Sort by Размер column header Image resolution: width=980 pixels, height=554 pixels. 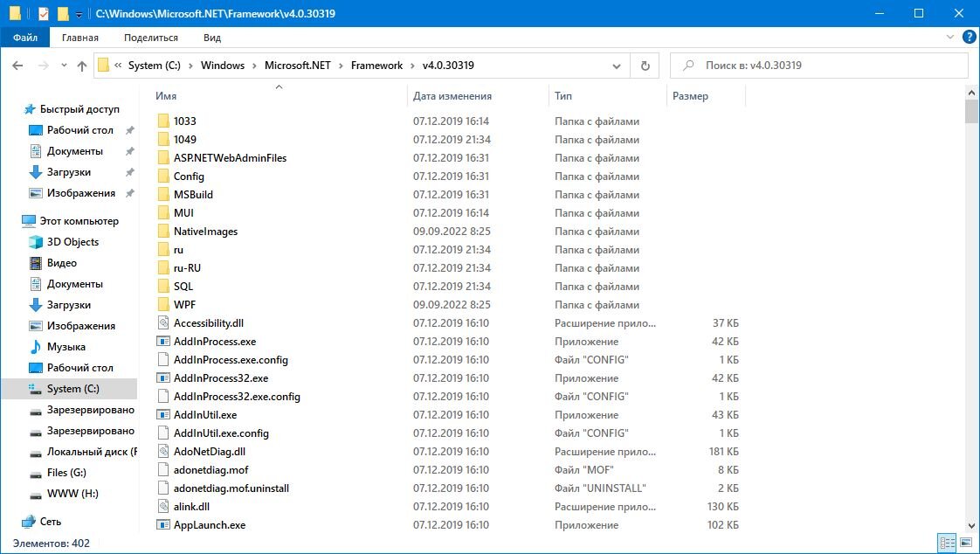690,95
